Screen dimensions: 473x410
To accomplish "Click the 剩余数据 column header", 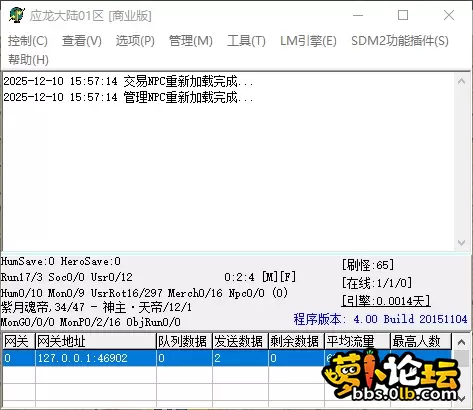I will [x=296, y=341].
